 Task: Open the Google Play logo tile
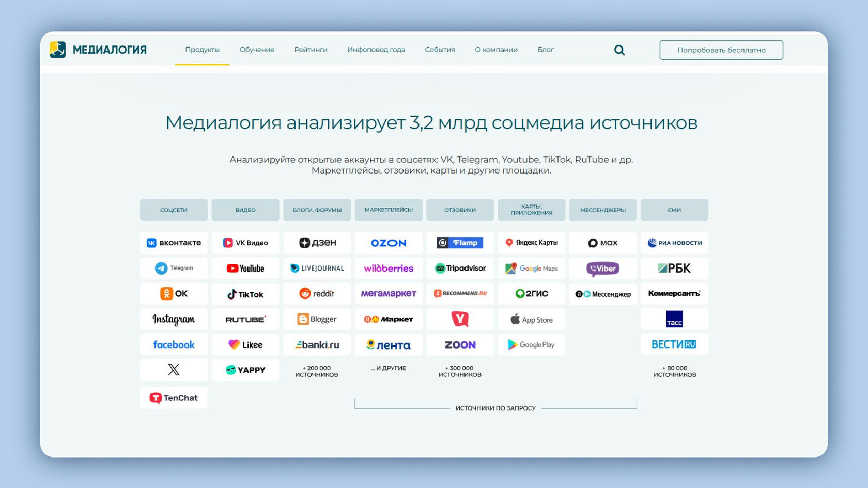click(x=532, y=344)
